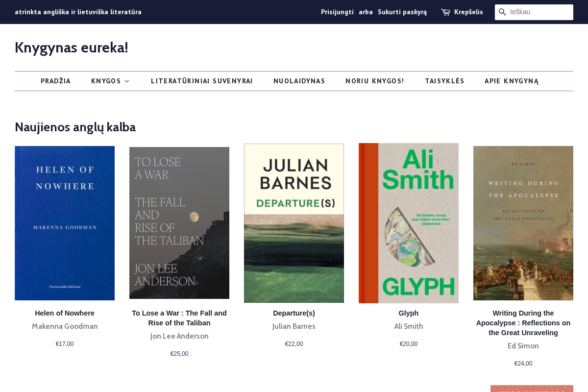This screenshot has height=392, width=588.
Task: Open the Nuolaidynas menu item
Action: click(299, 81)
